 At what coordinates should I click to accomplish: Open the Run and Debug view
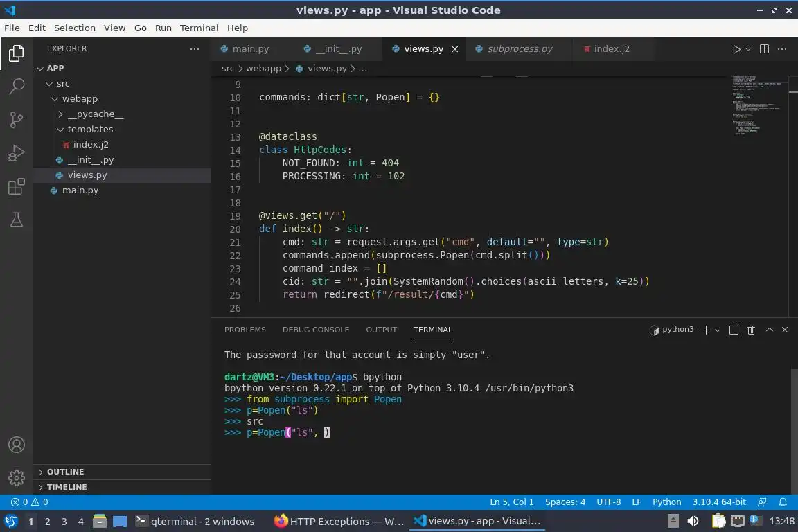tap(17, 152)
